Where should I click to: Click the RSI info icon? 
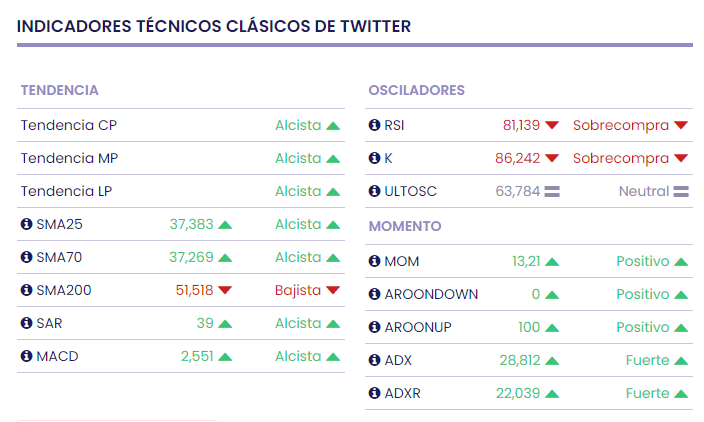[x=375, y=126]
